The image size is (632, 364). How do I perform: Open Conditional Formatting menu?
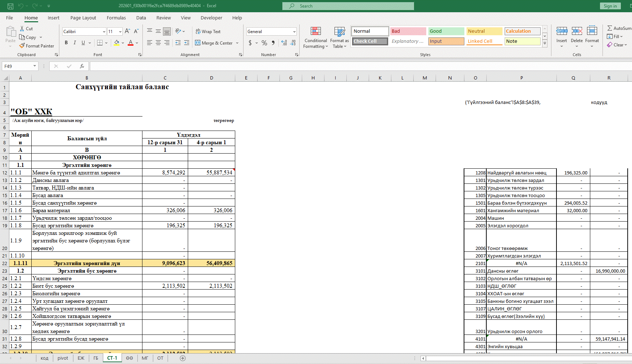coord(315,38)
